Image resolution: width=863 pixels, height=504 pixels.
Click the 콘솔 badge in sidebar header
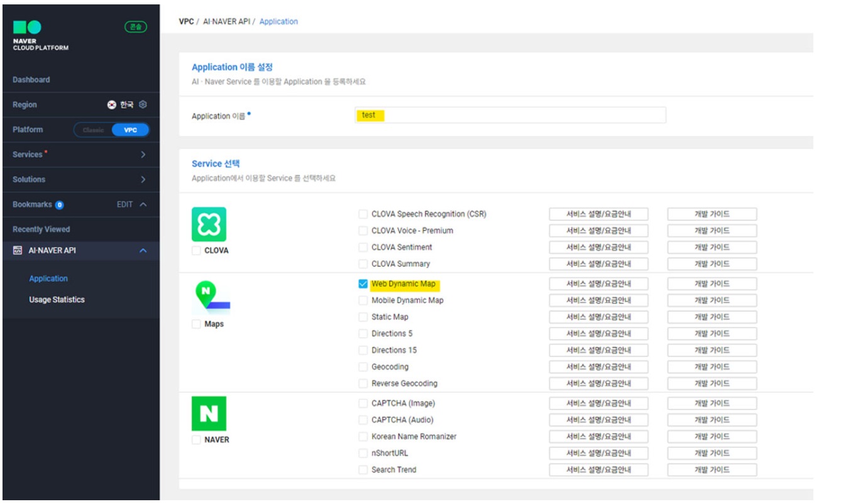point(135,27)
